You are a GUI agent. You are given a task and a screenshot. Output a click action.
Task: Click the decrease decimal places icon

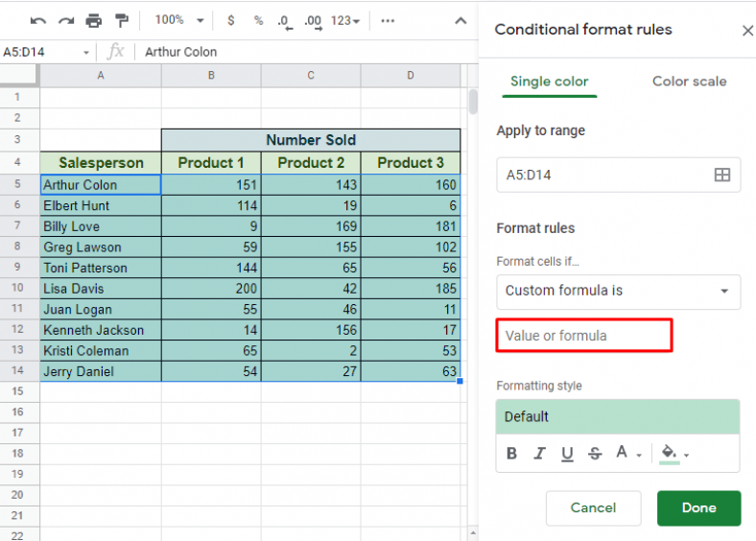point(285,20)
